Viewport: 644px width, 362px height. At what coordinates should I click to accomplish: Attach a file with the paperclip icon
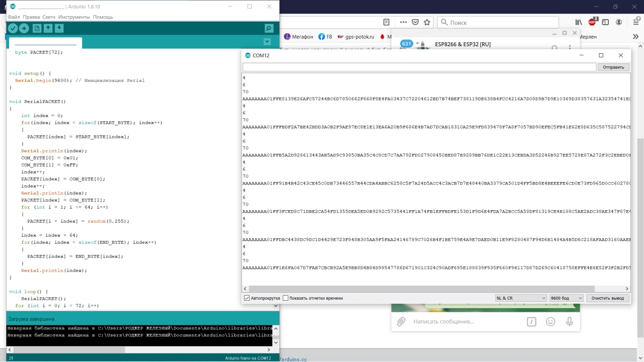coord(401,322)
